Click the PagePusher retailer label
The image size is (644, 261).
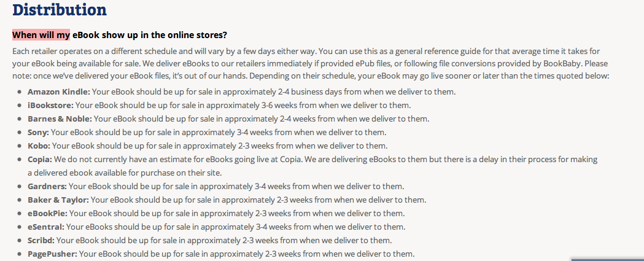[x=52, y=254]
